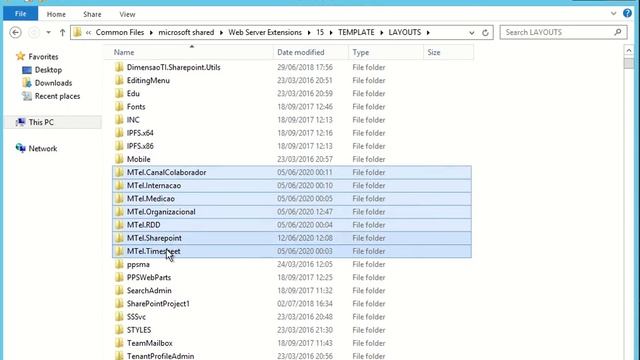Select the EditingMenu folder icon
This screenshot has height=360, width=640.
(119, 80)
